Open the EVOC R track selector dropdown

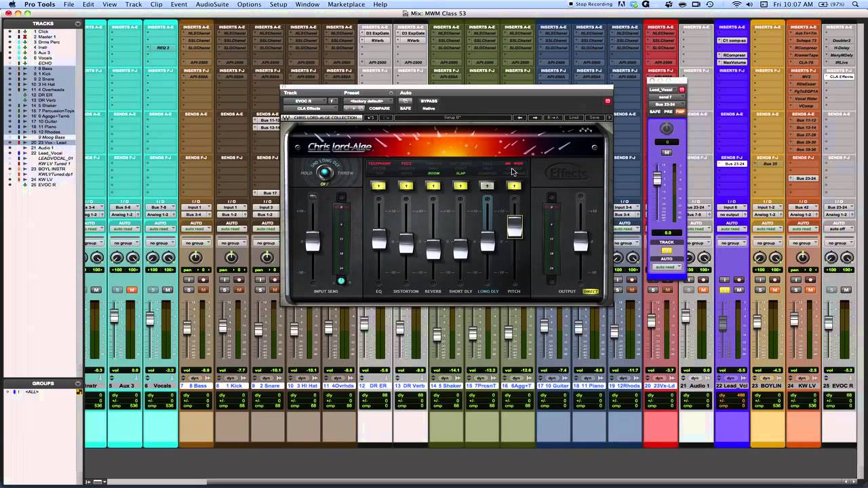pyautogui.click(x=305, y=100)
